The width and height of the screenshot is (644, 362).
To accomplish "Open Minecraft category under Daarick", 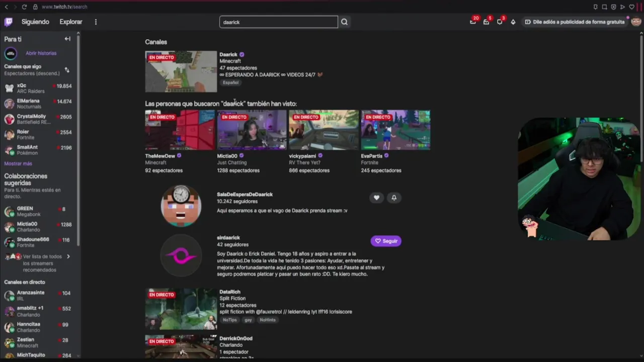I will click(230, 61).
